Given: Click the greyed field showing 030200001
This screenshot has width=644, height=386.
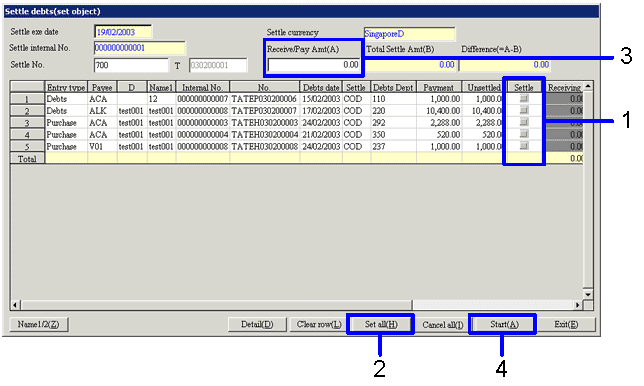Looking at the screenshot, I should click(x=218, y=65).
